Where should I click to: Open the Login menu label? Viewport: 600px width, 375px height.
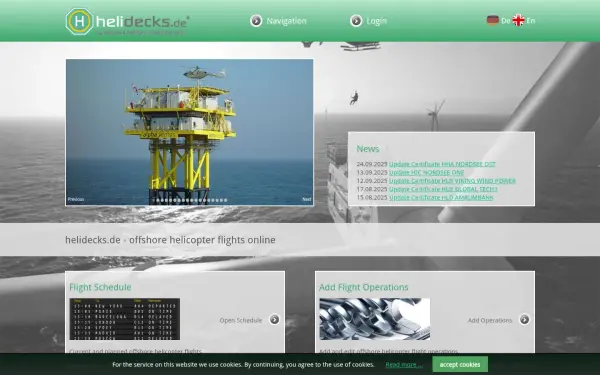tap(377, 21)
